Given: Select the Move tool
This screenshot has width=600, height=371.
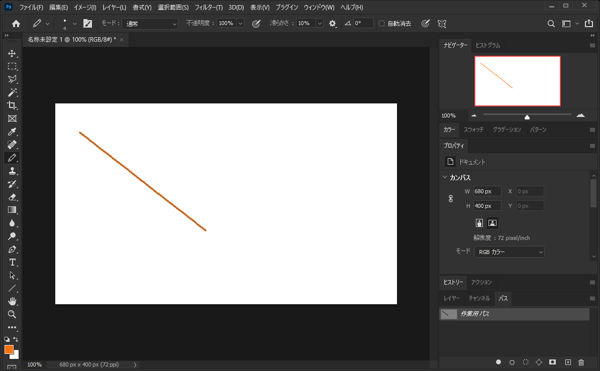Looking at the screenshot, I should (12, 53).
